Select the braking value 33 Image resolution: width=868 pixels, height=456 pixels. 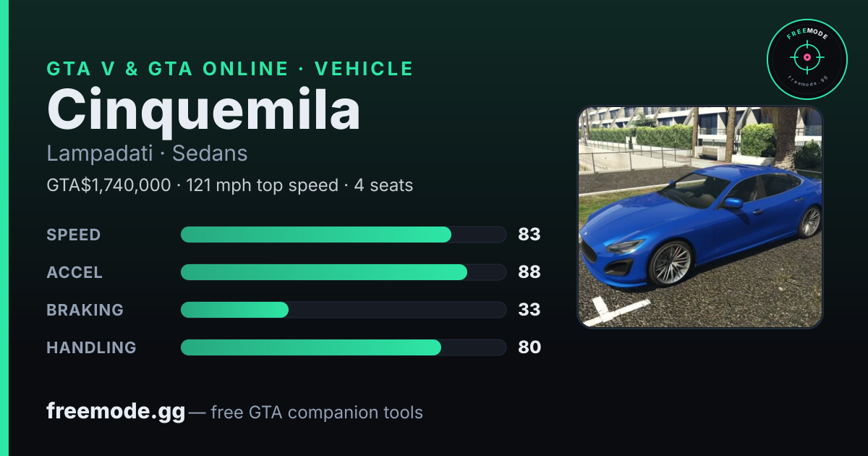pos(529,310)
